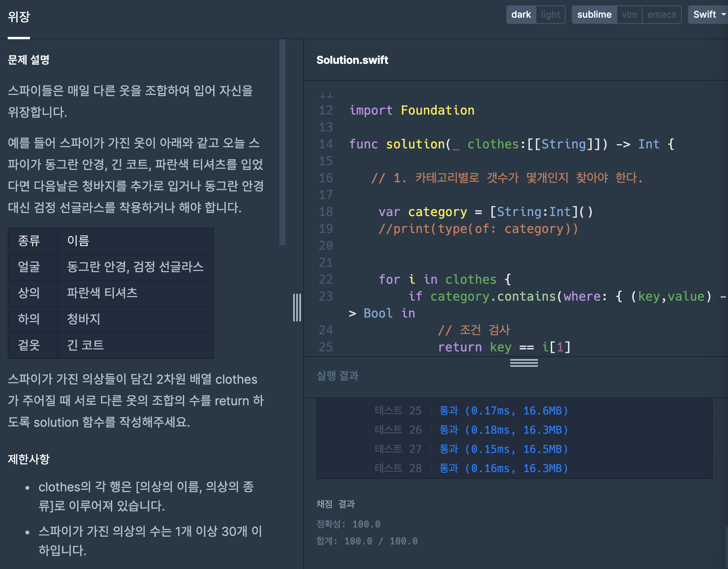Click the 합계: 100.0 / 100.0 line
The height and width of the screenshot is (569, 728).
tap(367, 541)
